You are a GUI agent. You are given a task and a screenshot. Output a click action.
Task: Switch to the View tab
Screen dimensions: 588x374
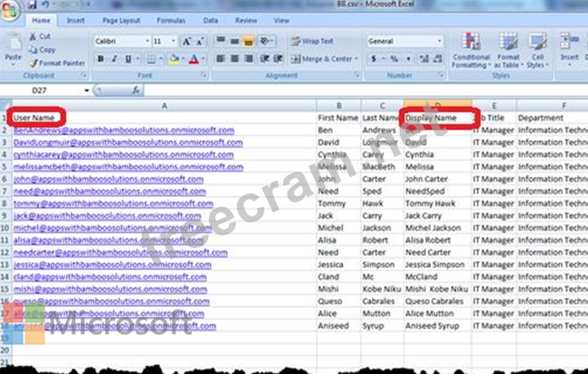coord(281,20)
